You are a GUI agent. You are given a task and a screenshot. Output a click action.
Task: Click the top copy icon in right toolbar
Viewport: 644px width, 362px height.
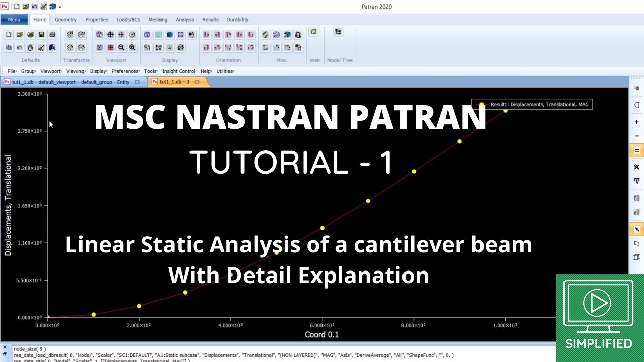(636, 88)
